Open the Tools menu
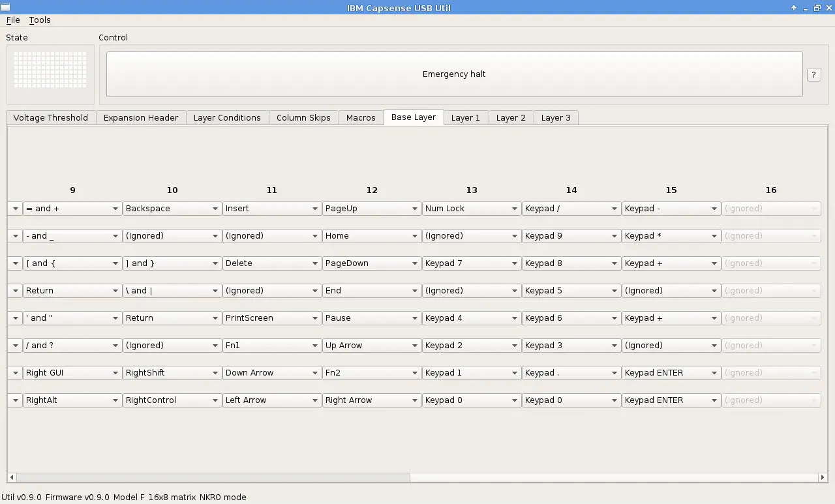Viewport: 835px width, 504px height. (40, 20)
